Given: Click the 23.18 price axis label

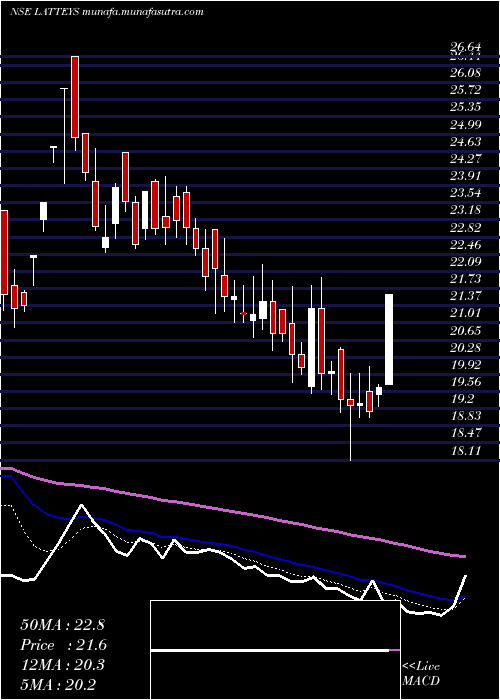Looking at the screenshot, I should point(465,210).
